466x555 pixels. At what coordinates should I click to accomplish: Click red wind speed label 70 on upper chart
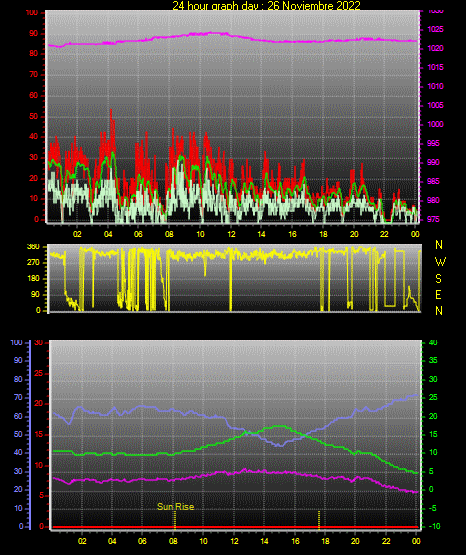[34, 75]
